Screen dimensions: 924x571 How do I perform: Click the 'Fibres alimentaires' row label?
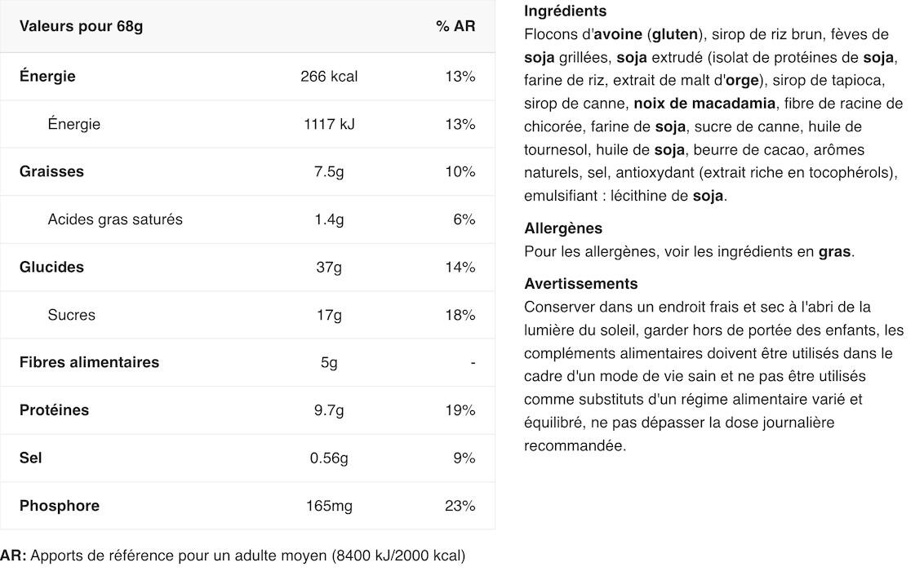[89, 362]
